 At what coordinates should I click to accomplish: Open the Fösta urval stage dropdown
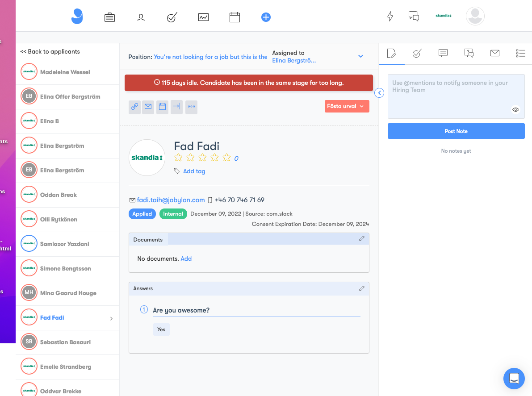click(347, 106)
